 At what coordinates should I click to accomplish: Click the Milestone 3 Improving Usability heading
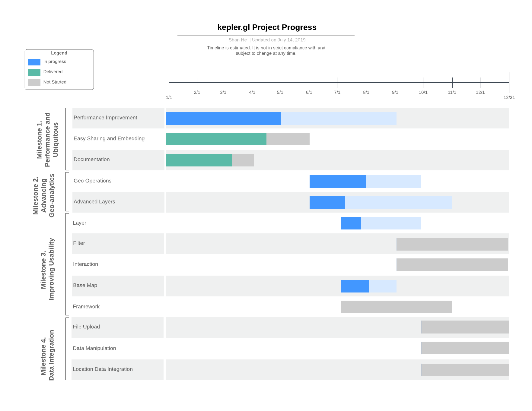(48, 269)
